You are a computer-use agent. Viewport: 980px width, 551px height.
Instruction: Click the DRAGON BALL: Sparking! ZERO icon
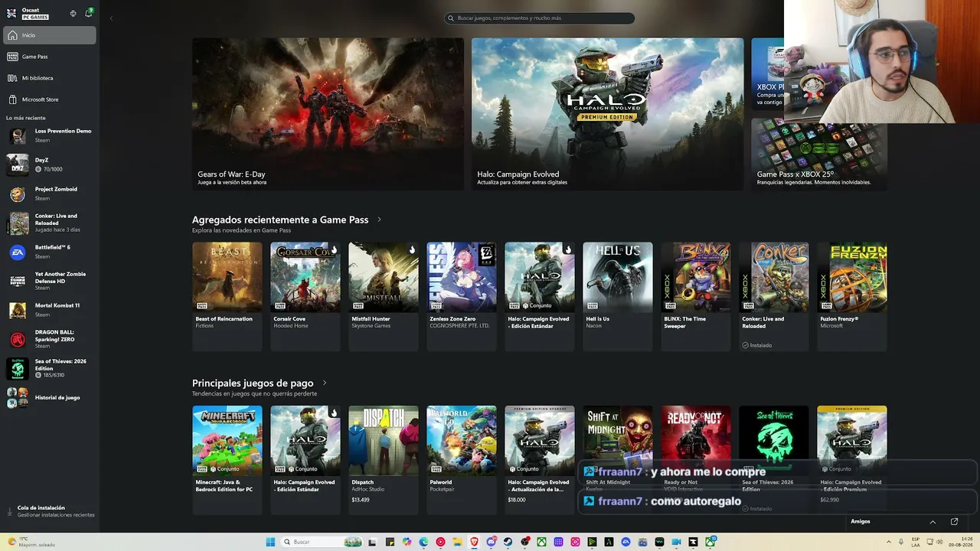18,339
